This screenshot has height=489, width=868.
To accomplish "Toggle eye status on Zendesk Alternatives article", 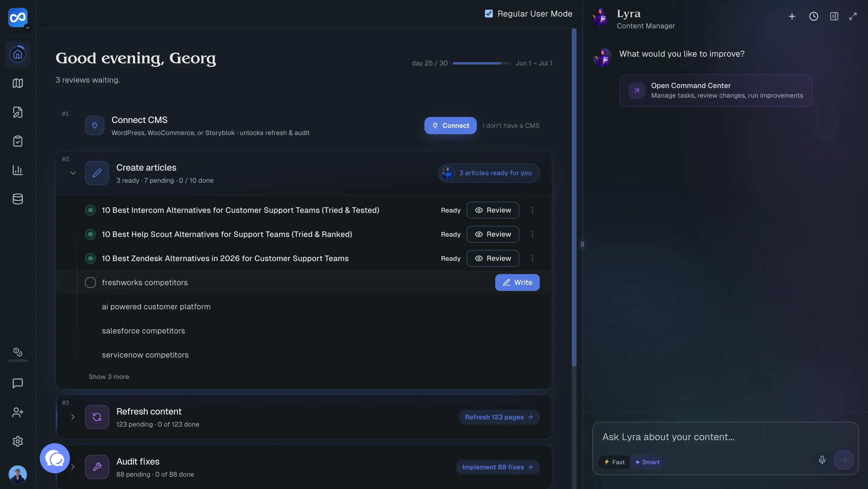I will tap(90, 258).
